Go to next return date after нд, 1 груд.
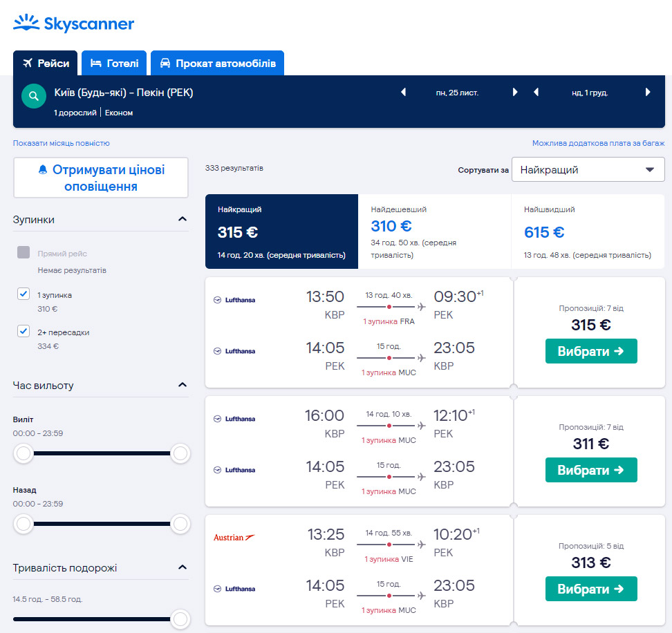The image size is (672, 633). 648,92
